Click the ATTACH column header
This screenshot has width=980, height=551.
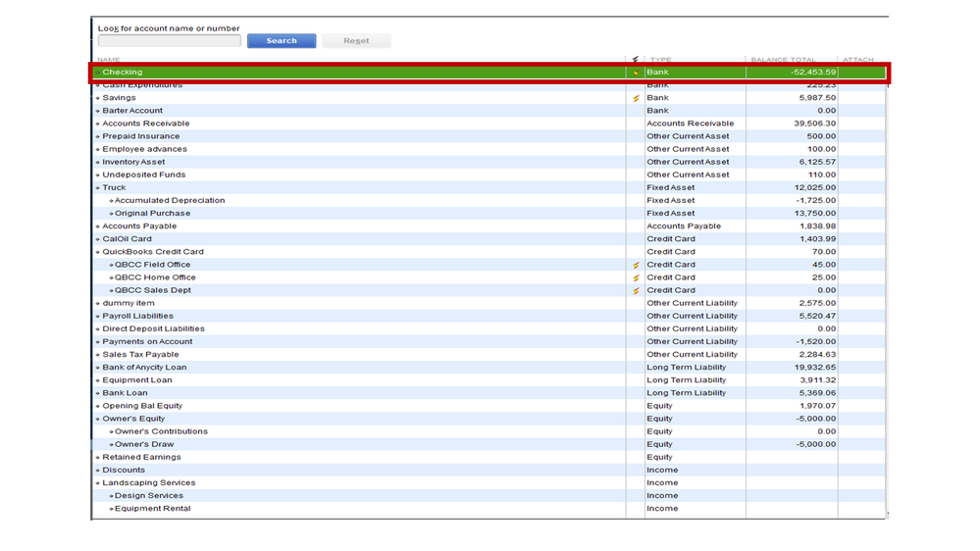(x=858, y=60)
